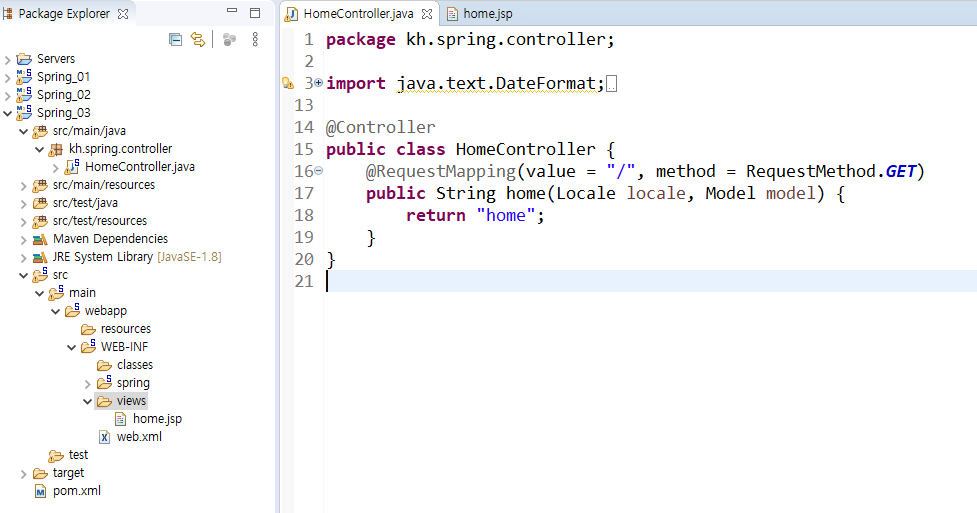Click the pom.xml Maven file icon
This screenshot has width=977, height=513.
(41, 492)
